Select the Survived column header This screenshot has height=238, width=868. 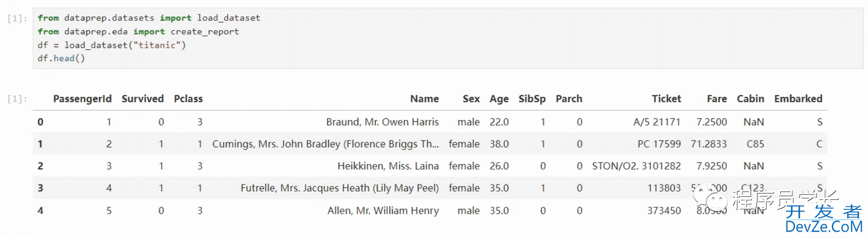click(143, 99)
